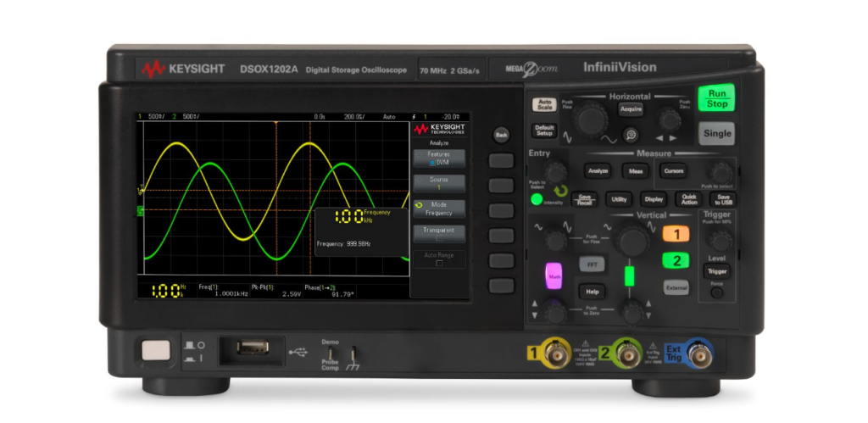
Task: Hit the Single acquisition key
Action: point(716,133)
